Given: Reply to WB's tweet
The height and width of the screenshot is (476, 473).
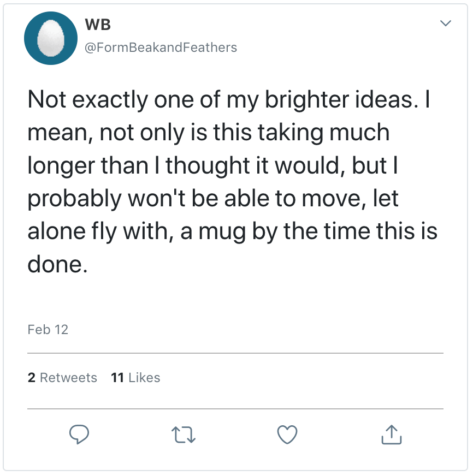Looking at the screenshot, I should click(79, 435).
